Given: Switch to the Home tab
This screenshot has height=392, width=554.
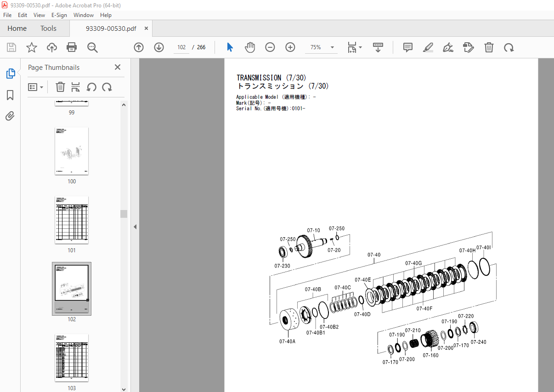Looking at the screenshot, I should tap(17, 28).
